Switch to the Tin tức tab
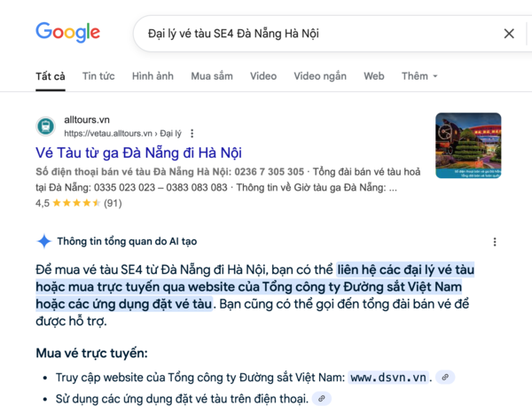The width and height of the screenshot is (532, 406). (x=98, y=76)
